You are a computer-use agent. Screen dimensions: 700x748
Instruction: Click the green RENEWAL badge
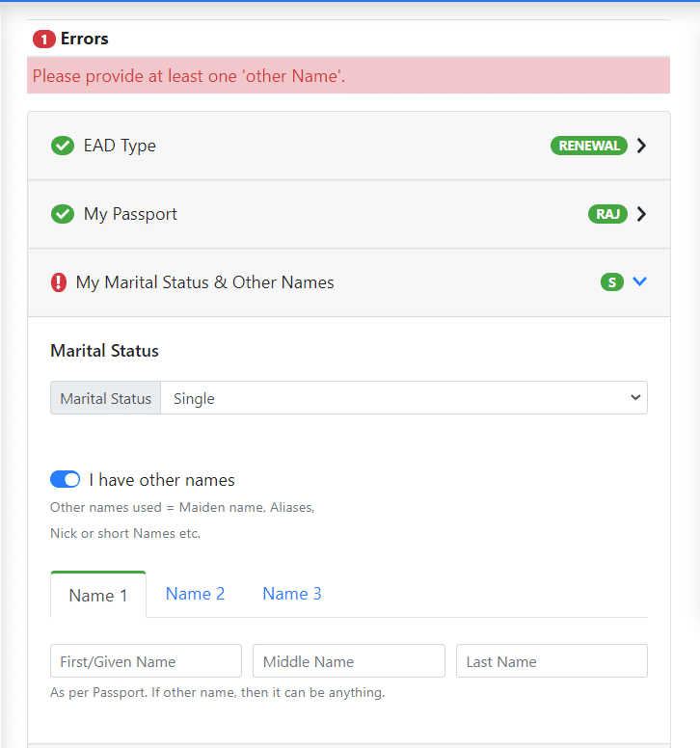(588, 146)
